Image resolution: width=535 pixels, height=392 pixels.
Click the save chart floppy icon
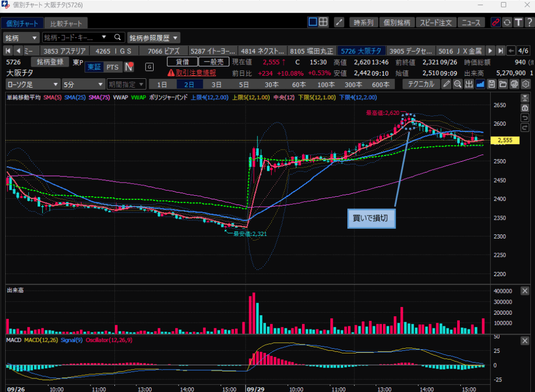tap(491, 84)
